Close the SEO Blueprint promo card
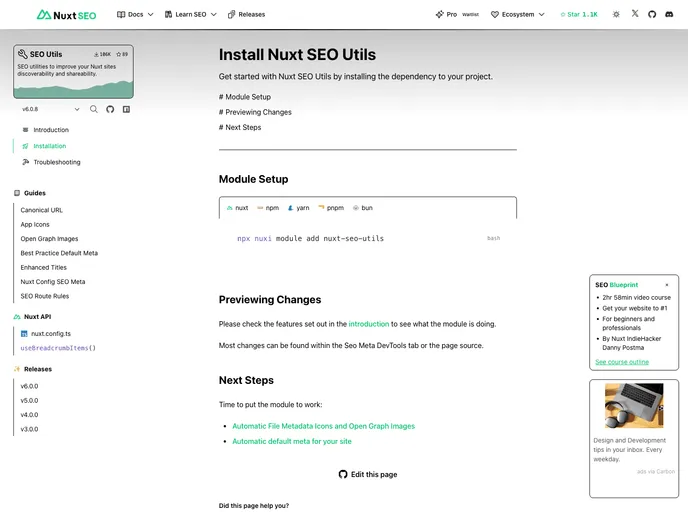 pyautogui.click(x=667, y=285)
